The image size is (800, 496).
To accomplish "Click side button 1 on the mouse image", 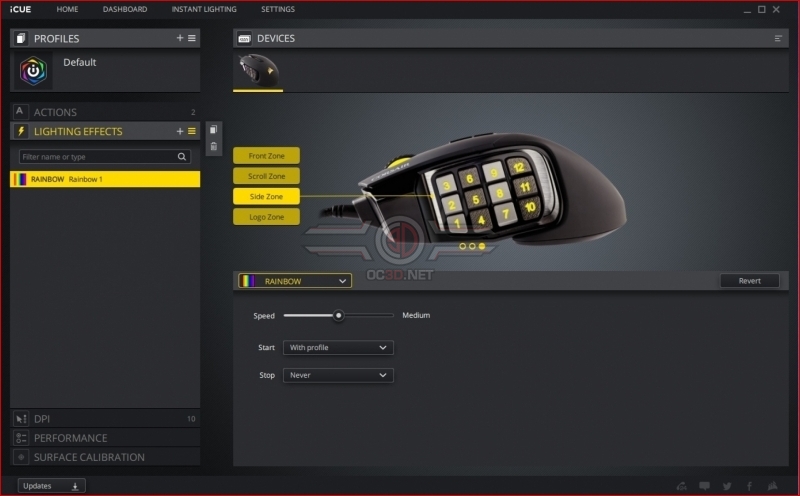I will coord(457,223).
